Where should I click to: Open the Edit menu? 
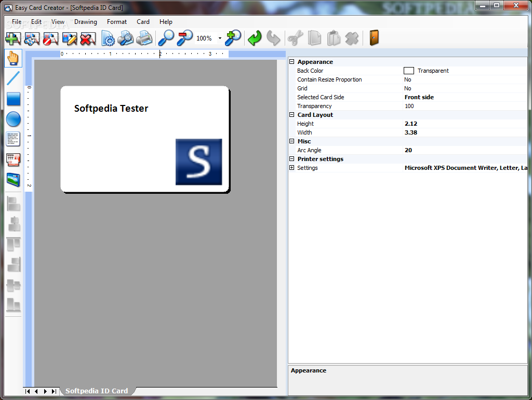(36, 22)
